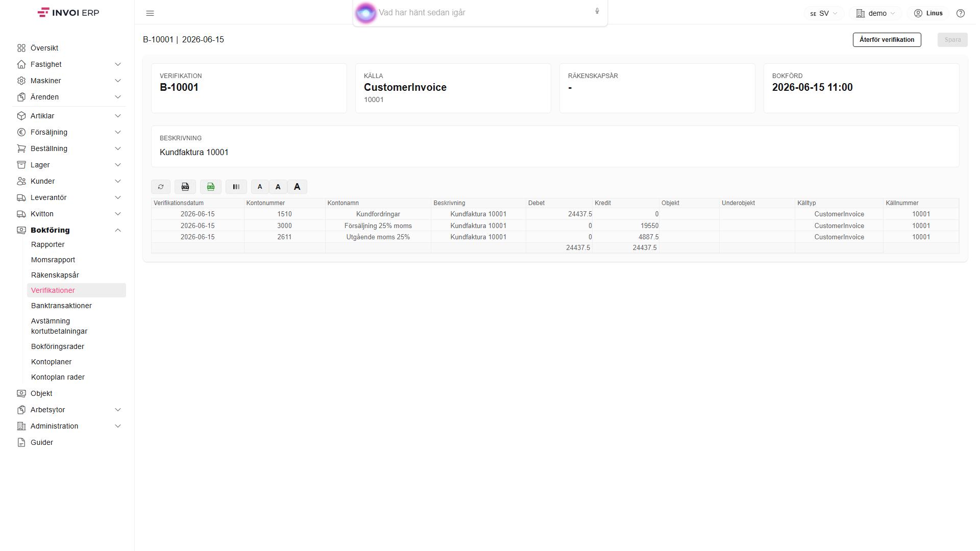Activate the microphone voice input

click(597, 11)
